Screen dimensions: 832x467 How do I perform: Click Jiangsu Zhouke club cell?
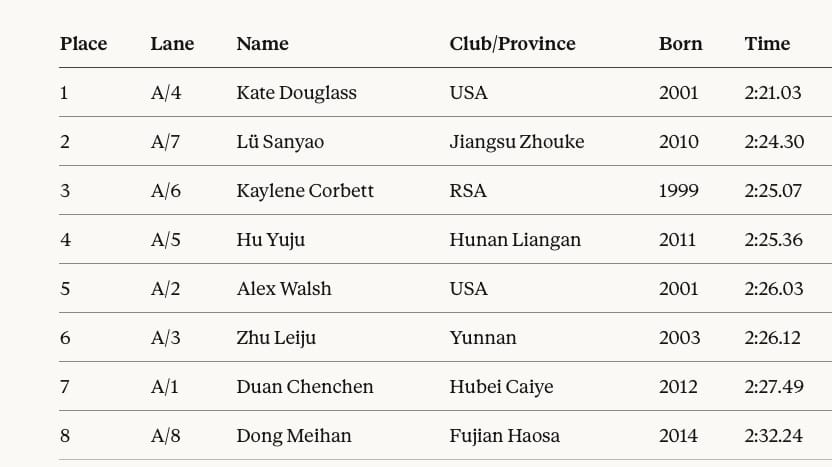[x=516, y=142]
